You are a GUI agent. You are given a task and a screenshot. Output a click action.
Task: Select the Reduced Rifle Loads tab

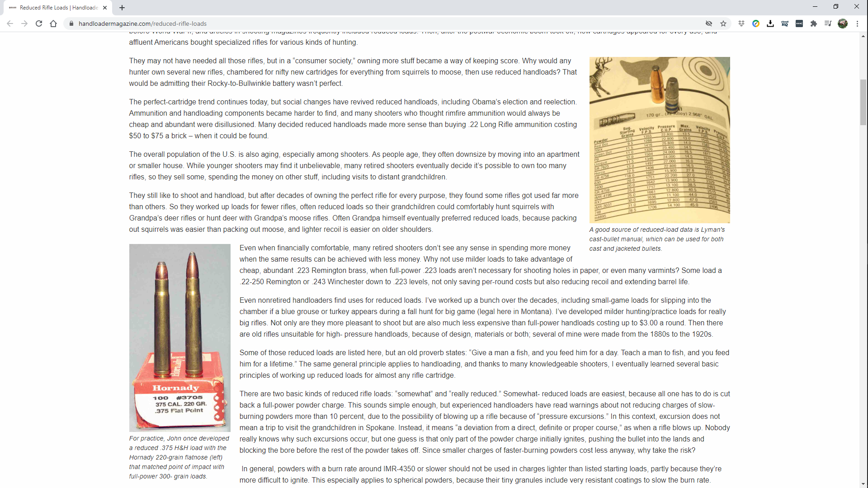point(58,8)
